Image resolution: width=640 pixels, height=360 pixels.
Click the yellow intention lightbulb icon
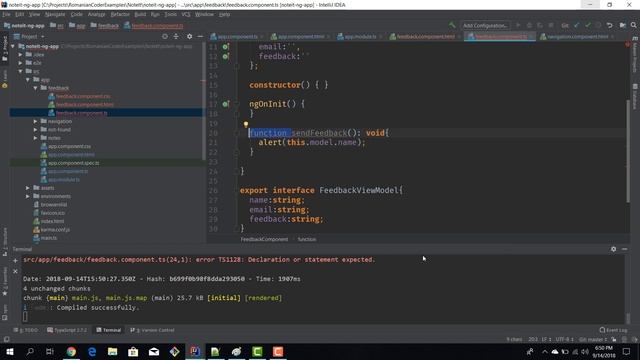pos(246,125)
